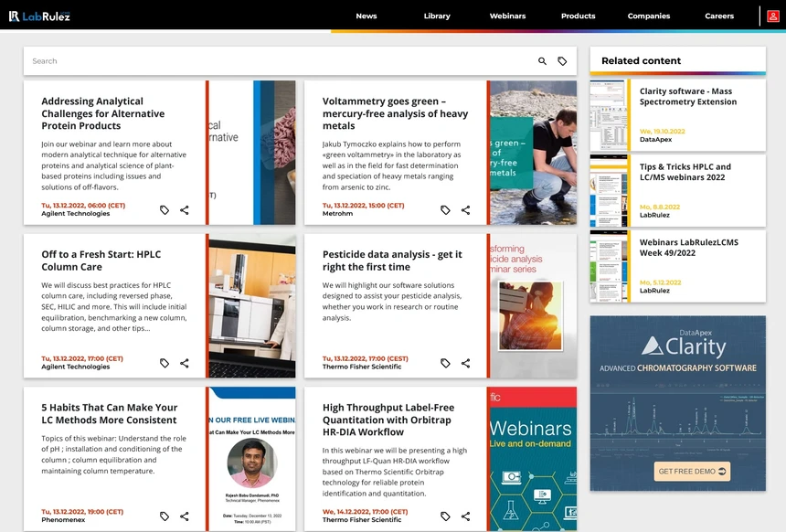Share the 5 Habits LC Methods webinar

(x=185, y=516)
